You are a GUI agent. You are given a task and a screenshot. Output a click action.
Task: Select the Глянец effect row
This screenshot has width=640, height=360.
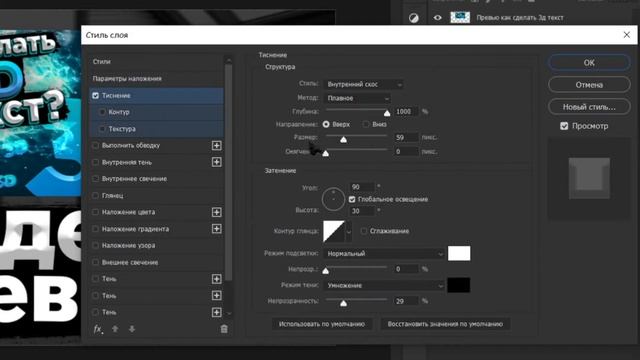(x=156, y=196)
